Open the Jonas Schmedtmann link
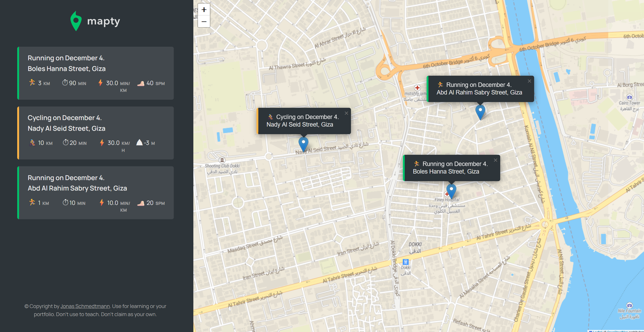 85,306
